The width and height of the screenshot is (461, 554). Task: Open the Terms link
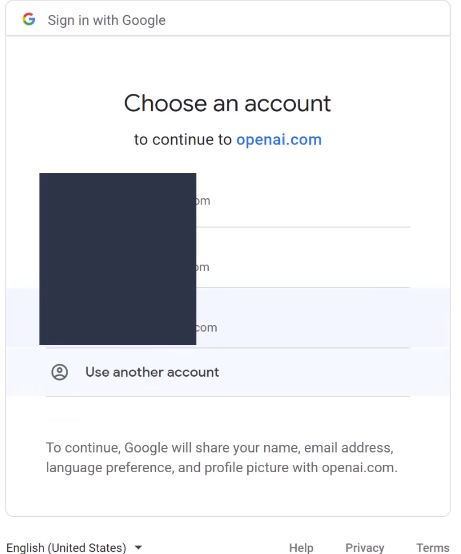[x=433, y=547]
